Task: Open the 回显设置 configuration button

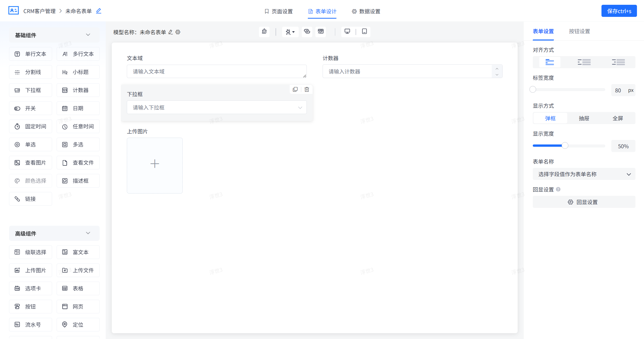Action: [584, 202]
